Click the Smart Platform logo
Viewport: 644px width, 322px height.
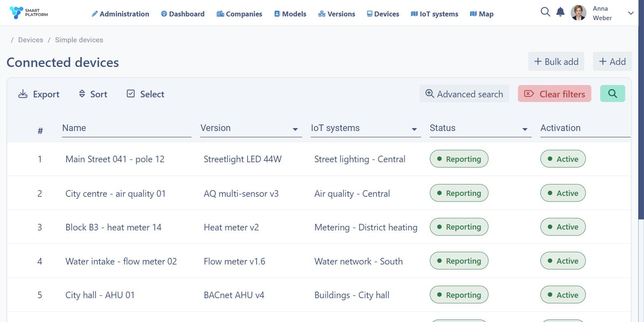[28, 13]
